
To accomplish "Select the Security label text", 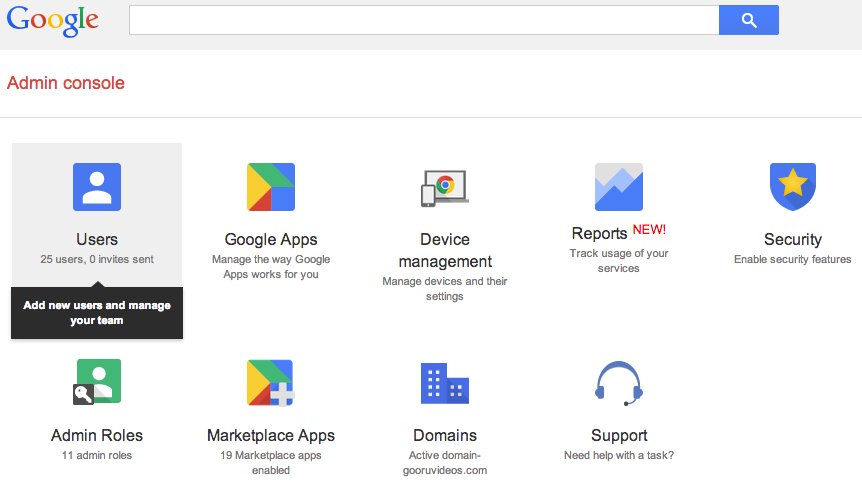I will click(x=792, y=240).
